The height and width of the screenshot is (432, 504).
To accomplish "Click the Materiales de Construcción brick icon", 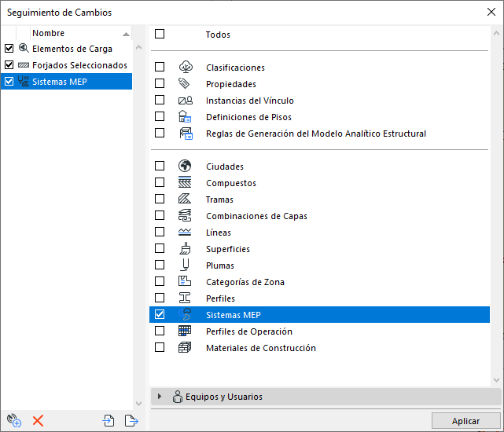I will (185, 347).
